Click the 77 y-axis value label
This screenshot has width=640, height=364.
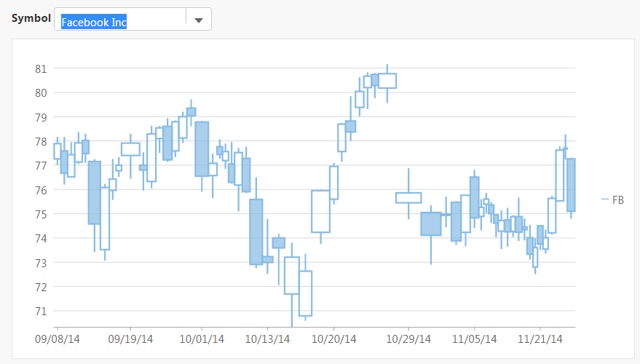[41, 166]
